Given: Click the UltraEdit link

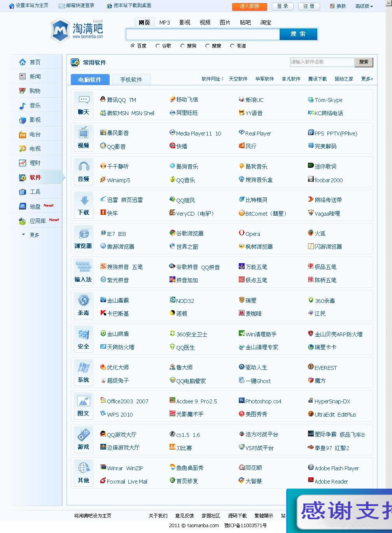Looking at the screenshot, I should pyautogui.click(x=325, y=415).
